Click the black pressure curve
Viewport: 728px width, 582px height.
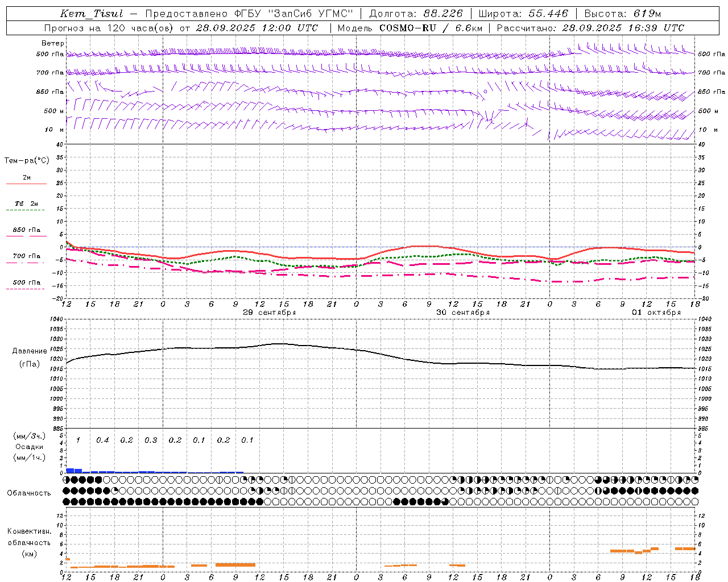(381, 354)
